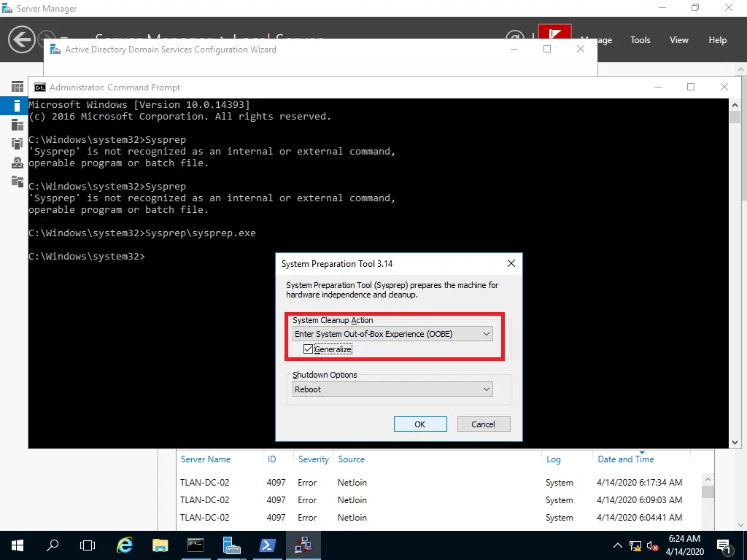Screen dimensions: 747x560
Task: Click the Server Manager title bar icon
Action: [x=7, y=8]
